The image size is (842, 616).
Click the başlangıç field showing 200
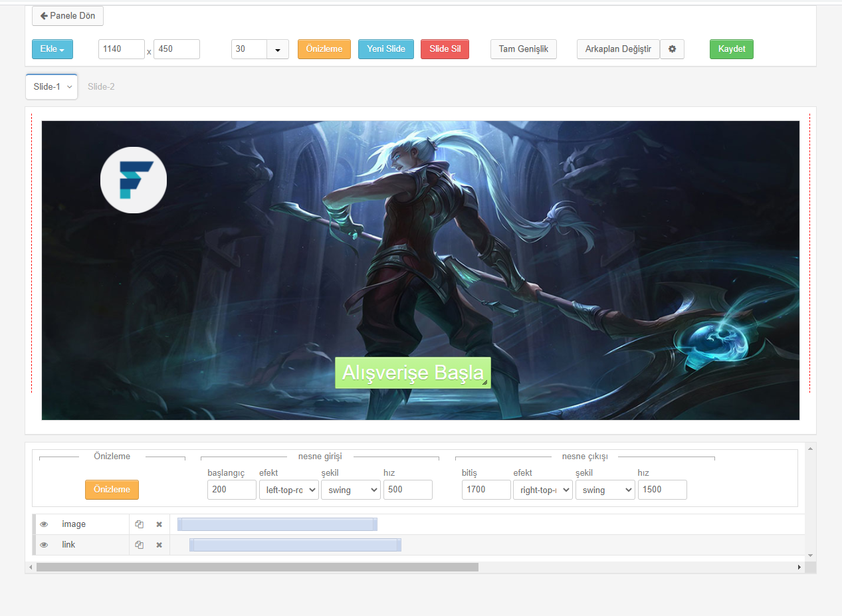(232, 490)
